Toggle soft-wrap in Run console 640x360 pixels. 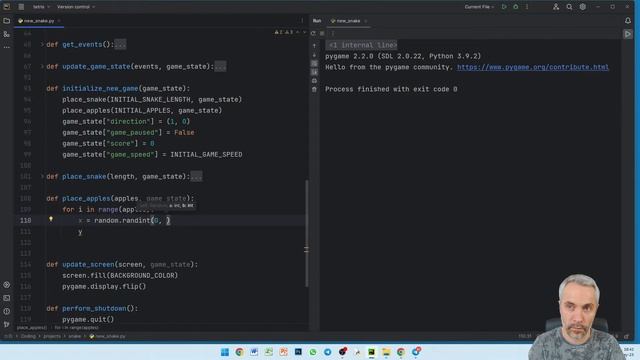314,64
